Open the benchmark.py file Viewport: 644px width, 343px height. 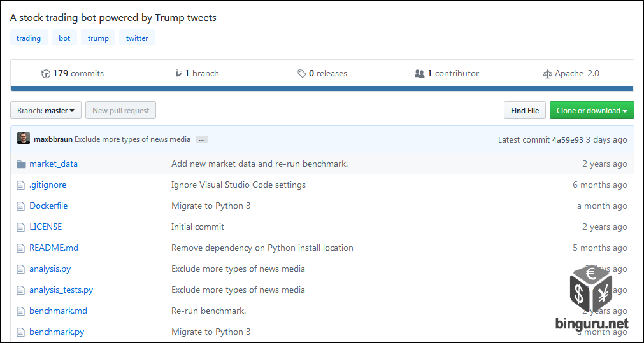[x=57, y=332]
